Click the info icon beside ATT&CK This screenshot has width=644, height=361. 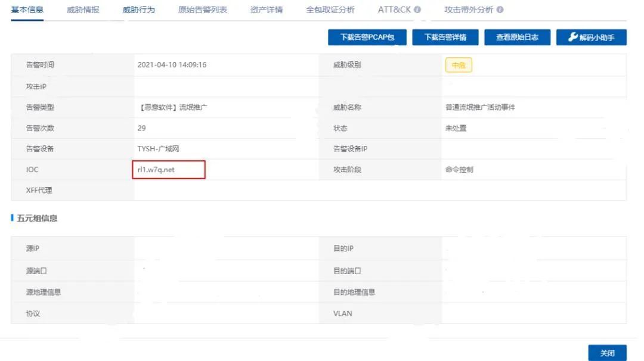[417, 10]
